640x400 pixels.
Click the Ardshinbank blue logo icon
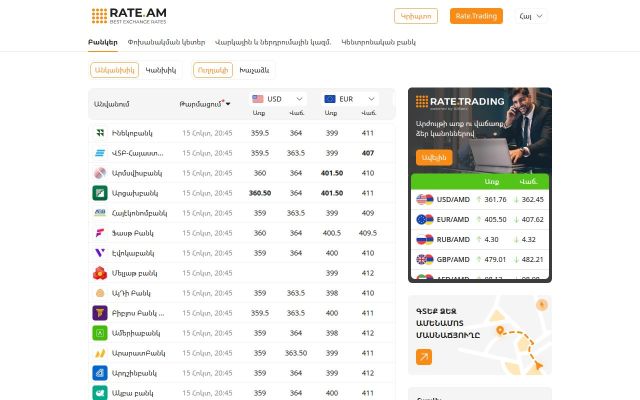pyautogui.click(x=100, y=373)
